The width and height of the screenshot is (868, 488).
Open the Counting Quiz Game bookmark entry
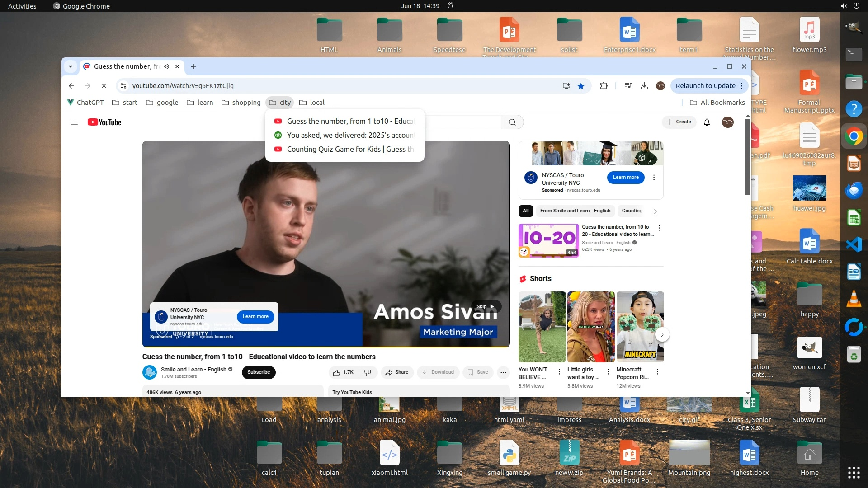point(344,149)
